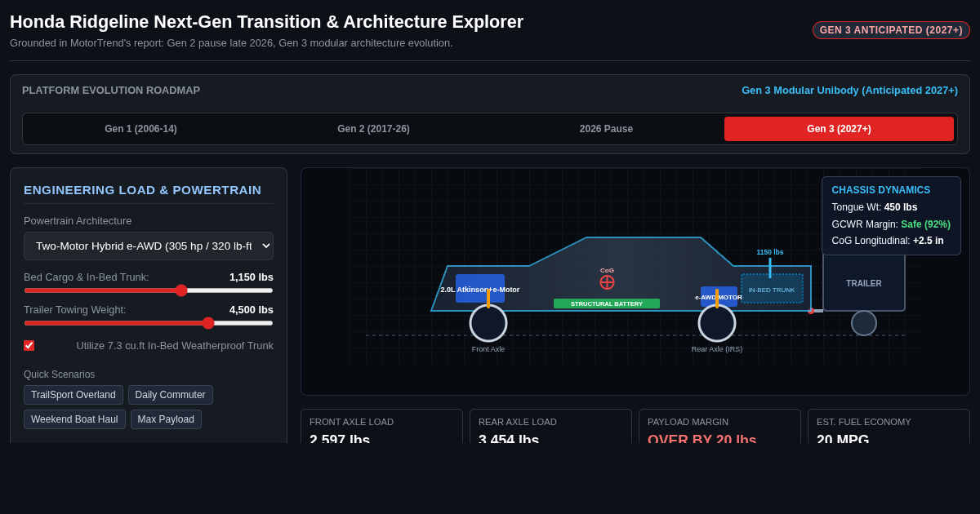Screen dimensions: 980x514
Task: Click the 2.0L Atkinson e-Motor block
Action: 480,289
